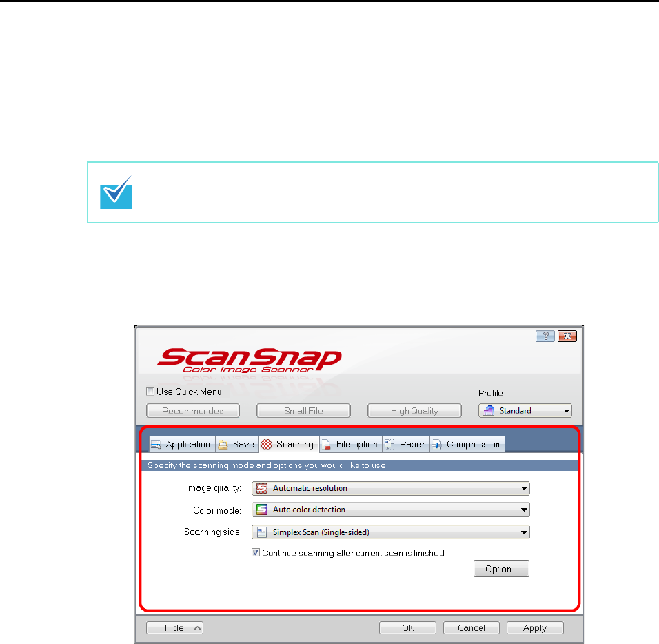Click the Small File button
This screenshot has width=659, height=644.
click(x=303, y=411)
